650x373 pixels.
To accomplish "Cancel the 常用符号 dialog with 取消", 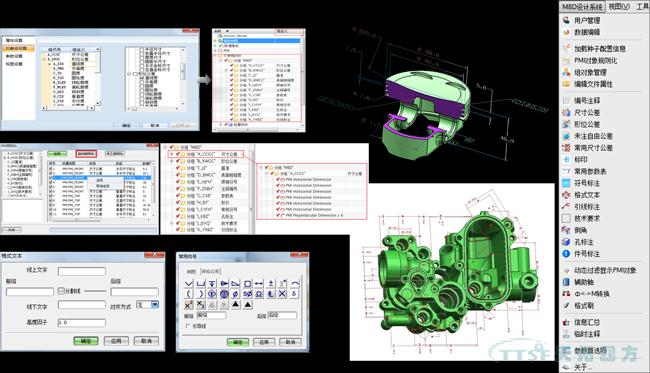I will click(290, 342).
